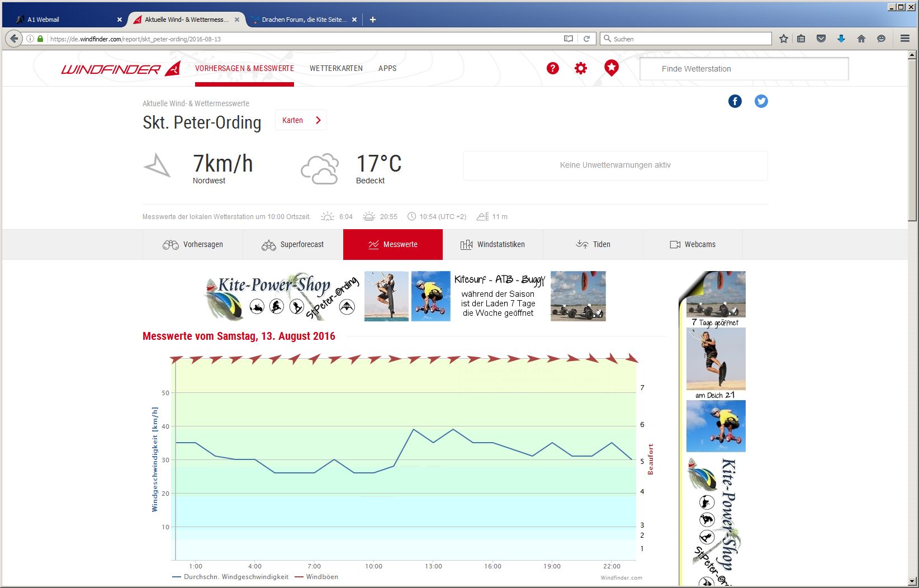The height and width of the screenshot is (588, 919).
Task: Open settings via the red gear icon
Action: [x=581, y=68]
